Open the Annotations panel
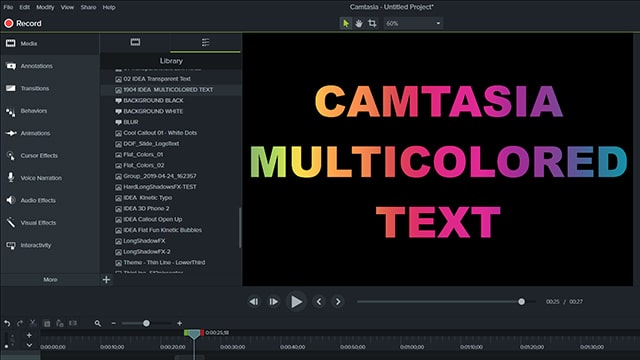The image size is (640, 360). [x=50, y=66]
